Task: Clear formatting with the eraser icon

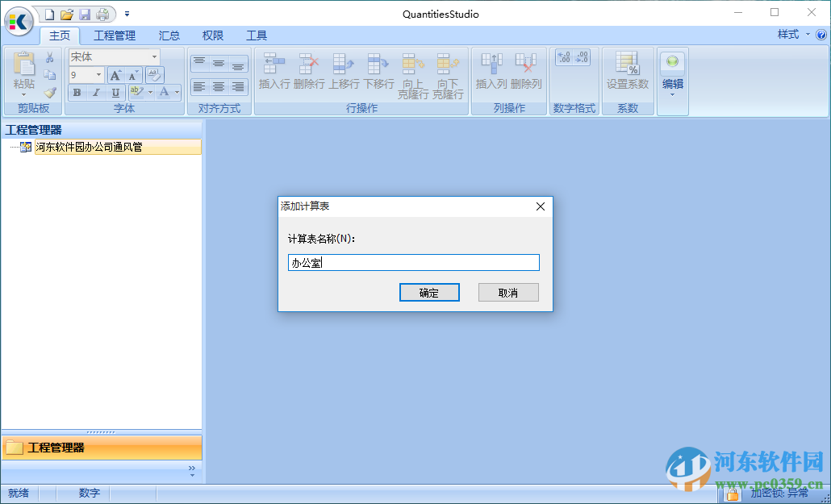Action: tap(153, 75)
